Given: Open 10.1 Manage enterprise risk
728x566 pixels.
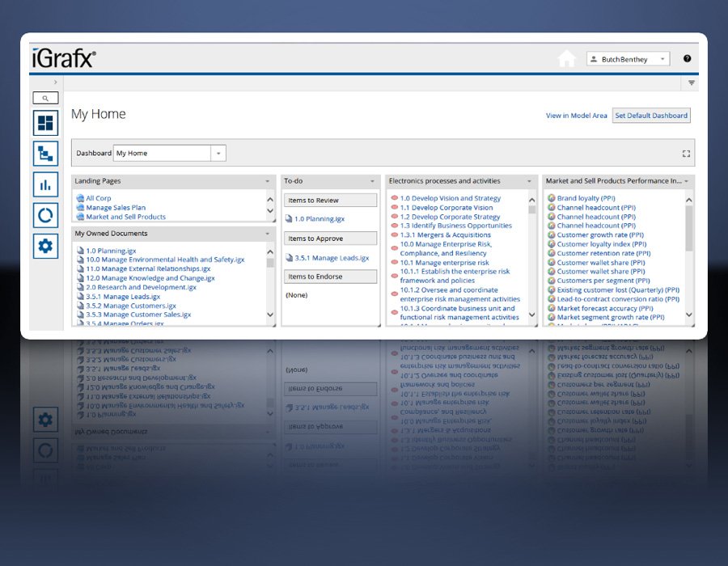Looking at the screenshot, I should [444, 263].
